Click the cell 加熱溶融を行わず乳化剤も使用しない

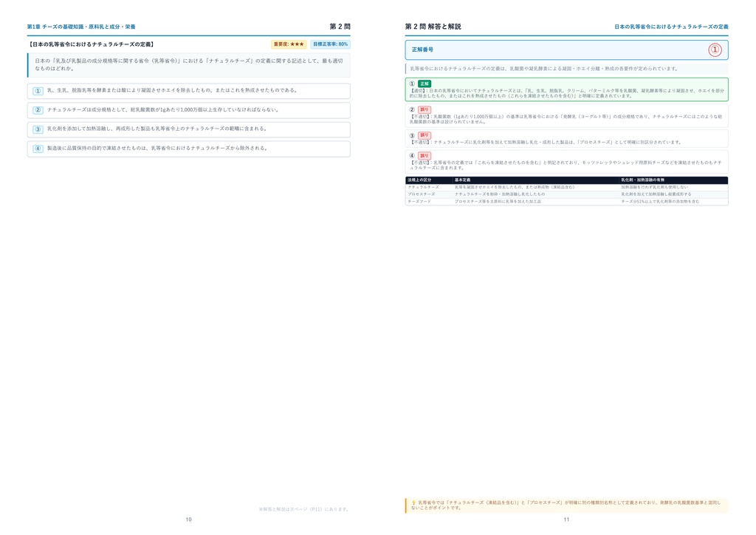pyautogui.click(x=655, y=187)
